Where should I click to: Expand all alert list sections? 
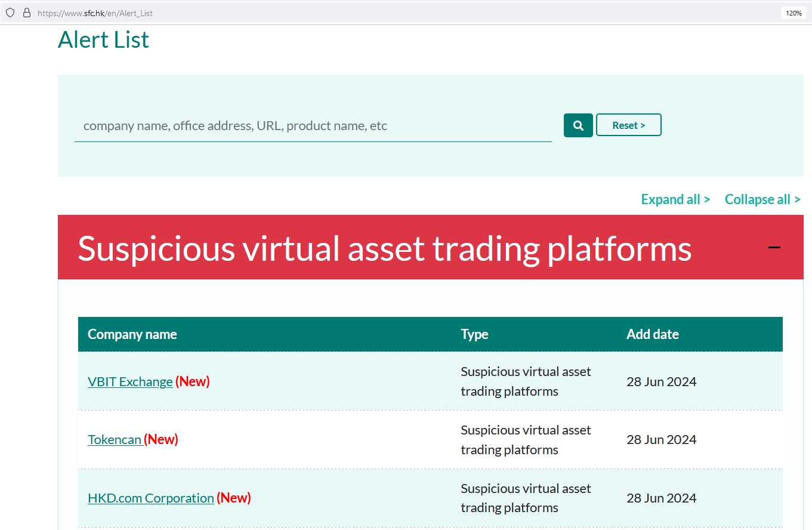(675, 199)
